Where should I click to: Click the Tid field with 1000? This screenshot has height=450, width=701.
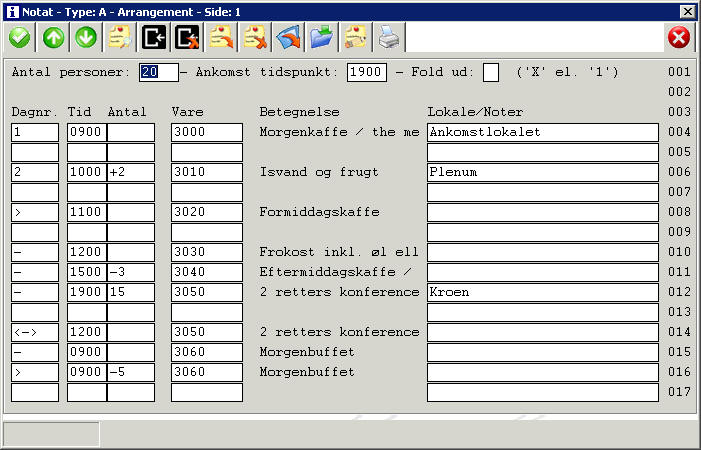click(87, 172)
